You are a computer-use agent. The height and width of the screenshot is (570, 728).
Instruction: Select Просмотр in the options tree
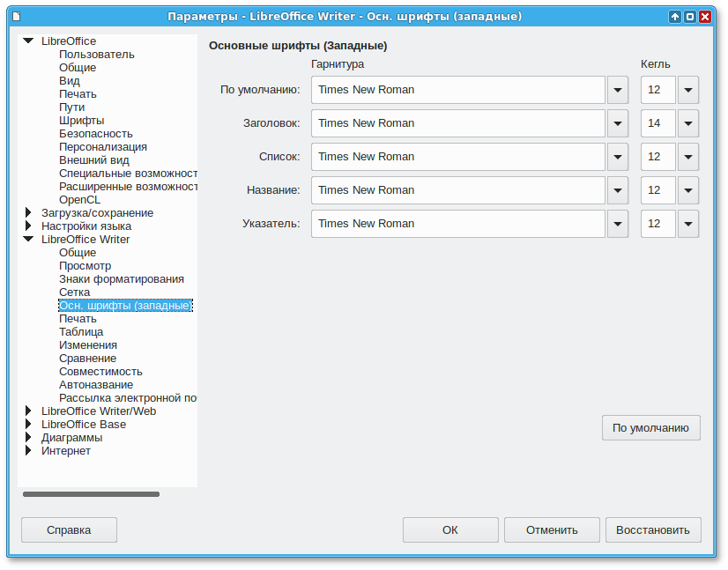coord(85,266)
